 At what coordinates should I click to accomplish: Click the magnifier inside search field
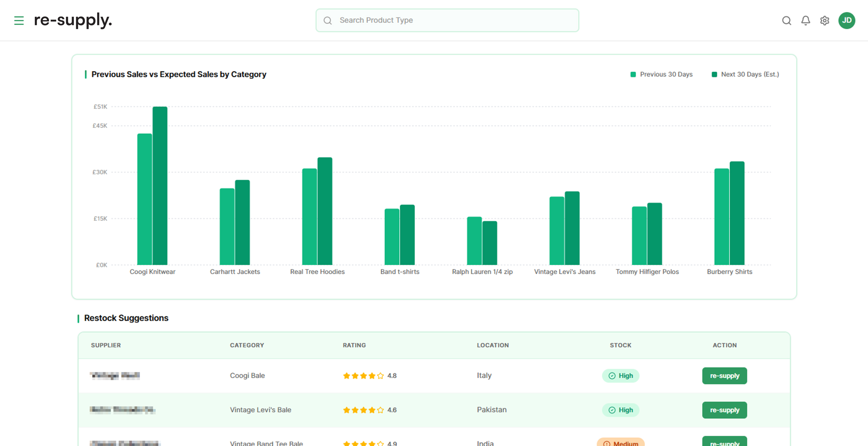327,21
